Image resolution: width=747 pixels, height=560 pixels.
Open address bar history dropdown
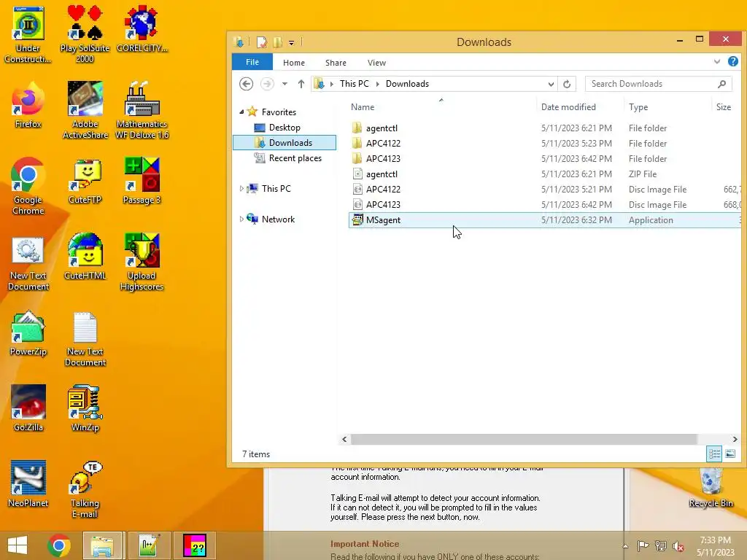[x=551, y=85]
